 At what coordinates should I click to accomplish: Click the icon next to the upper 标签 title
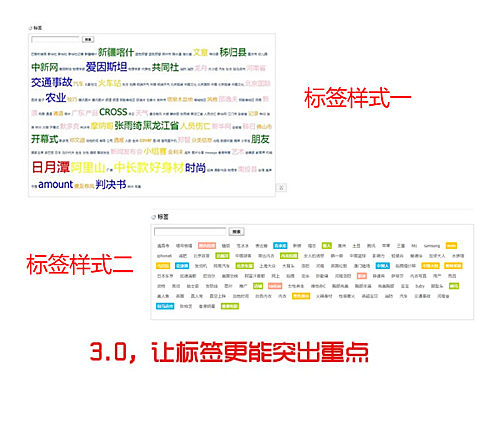[30, 28]
